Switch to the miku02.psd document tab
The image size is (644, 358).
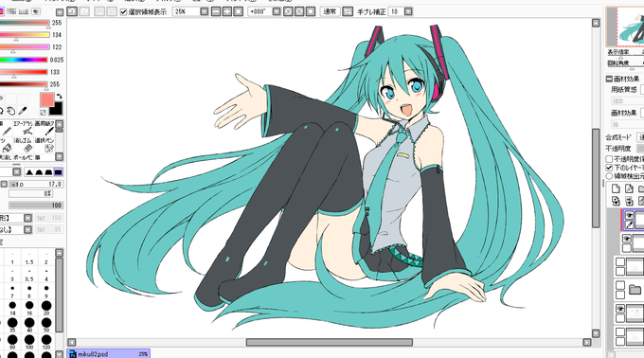click(x=108, y=353)
